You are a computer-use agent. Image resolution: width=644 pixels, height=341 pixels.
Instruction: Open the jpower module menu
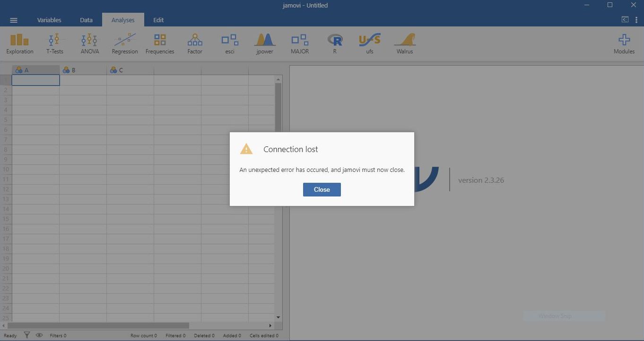(x=265, y=43)
